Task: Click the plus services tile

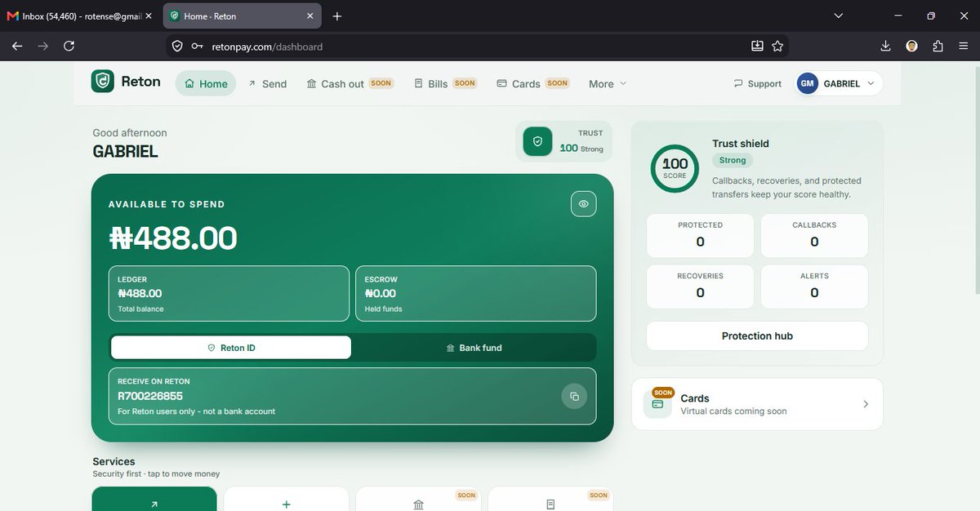Action: coord(287,499)
